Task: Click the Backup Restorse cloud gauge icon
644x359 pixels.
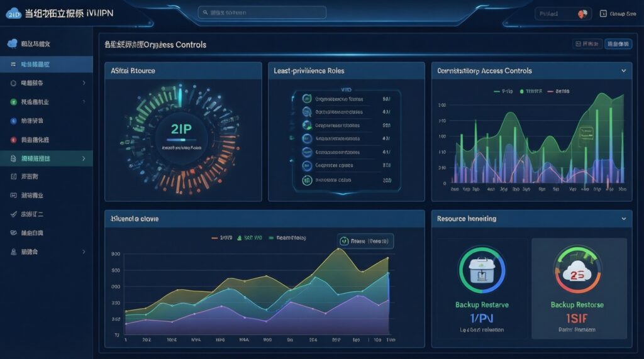Action: (577, 271)
